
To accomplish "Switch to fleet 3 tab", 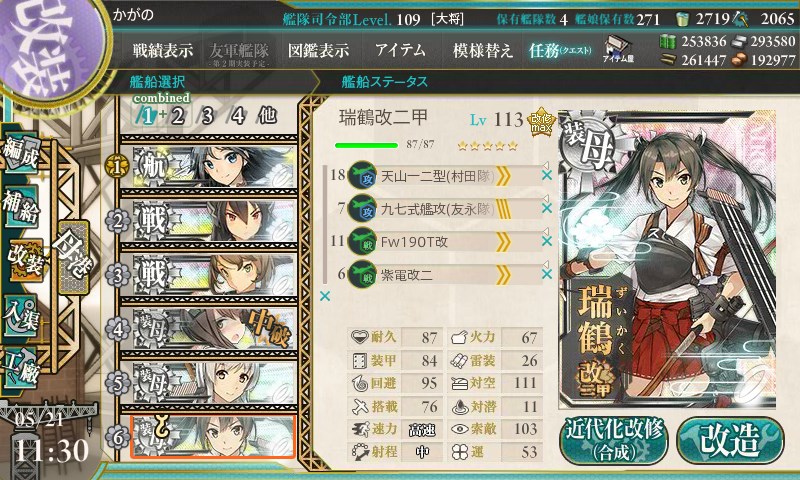I will tap(207, 116).
